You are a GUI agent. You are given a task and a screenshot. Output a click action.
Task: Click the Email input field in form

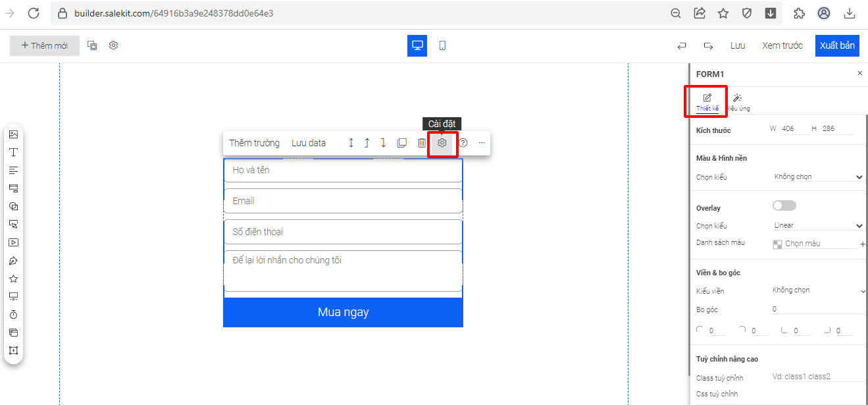click(343, 201)
